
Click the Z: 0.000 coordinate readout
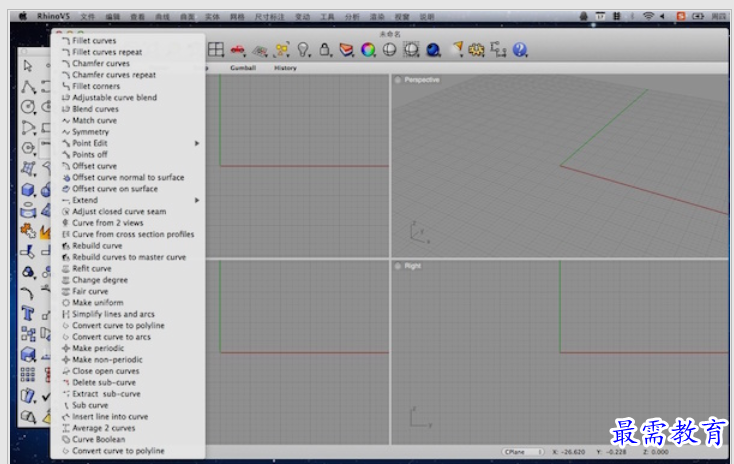[656, 452]
